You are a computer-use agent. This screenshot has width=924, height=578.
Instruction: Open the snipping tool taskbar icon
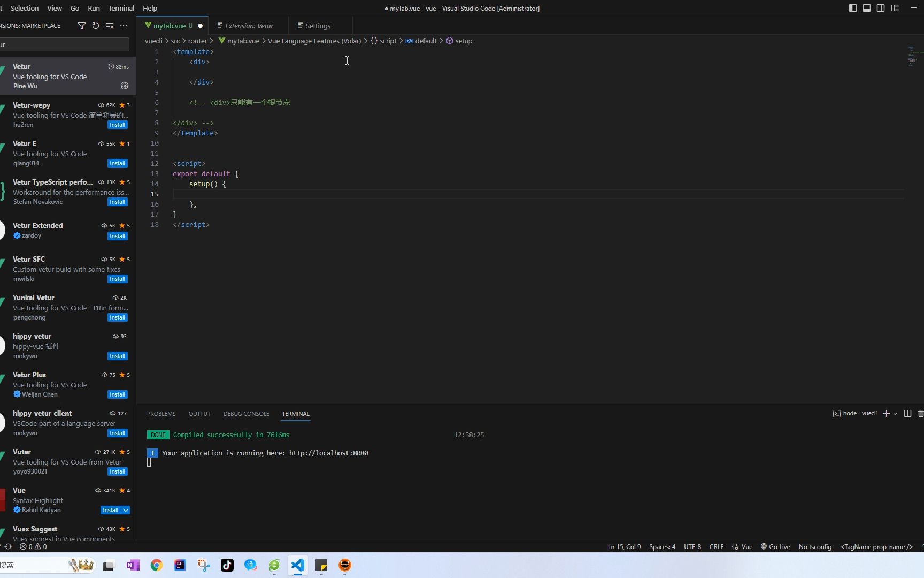point(204,565)
